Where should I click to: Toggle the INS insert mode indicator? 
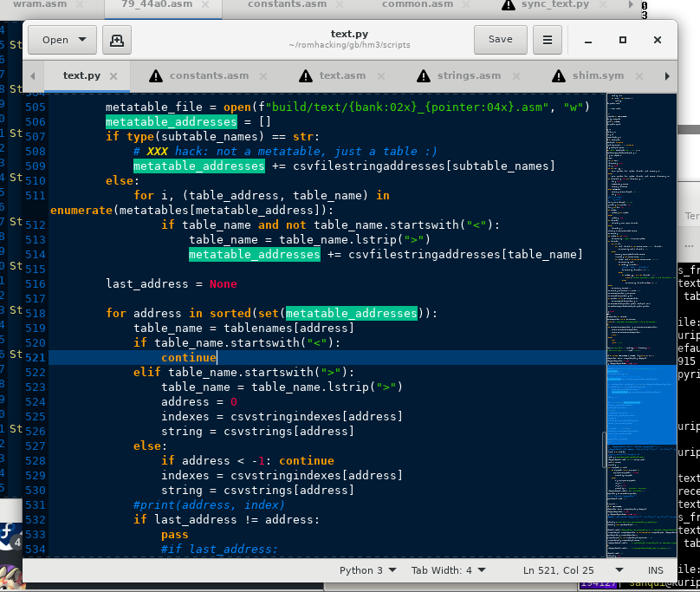click(655, 570)
